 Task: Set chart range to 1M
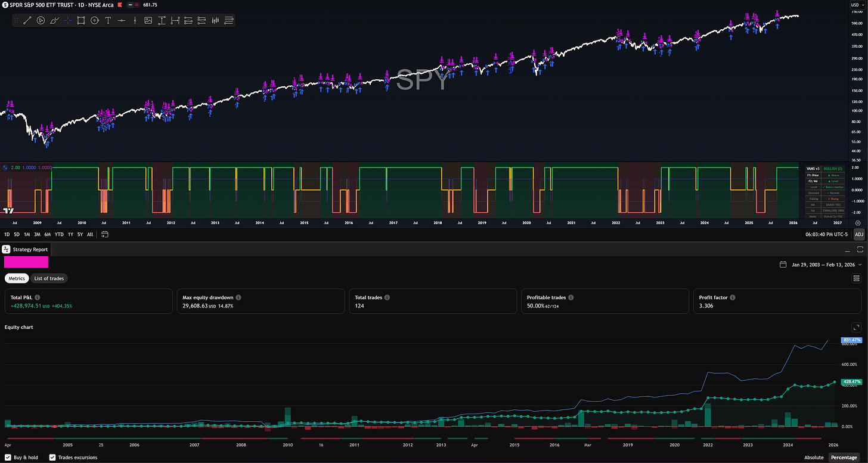click(27, 234)
